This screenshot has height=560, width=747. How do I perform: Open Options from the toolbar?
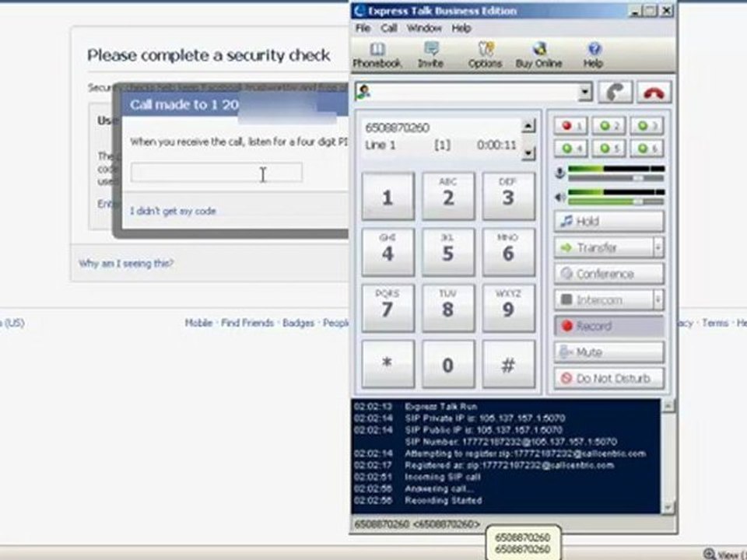(485, 55)
